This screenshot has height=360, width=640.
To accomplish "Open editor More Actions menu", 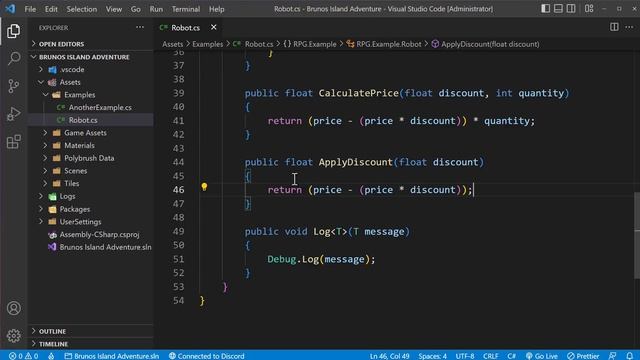I will (629, 27).
